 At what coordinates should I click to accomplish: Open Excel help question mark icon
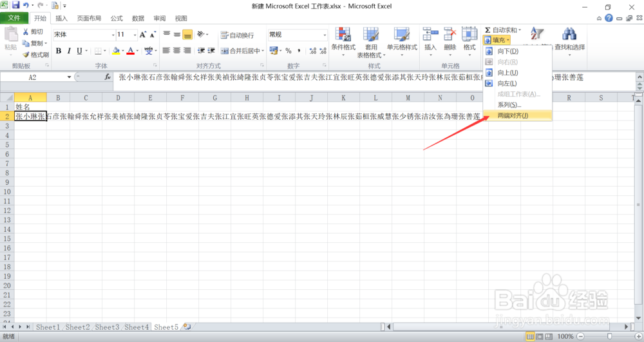609,18
